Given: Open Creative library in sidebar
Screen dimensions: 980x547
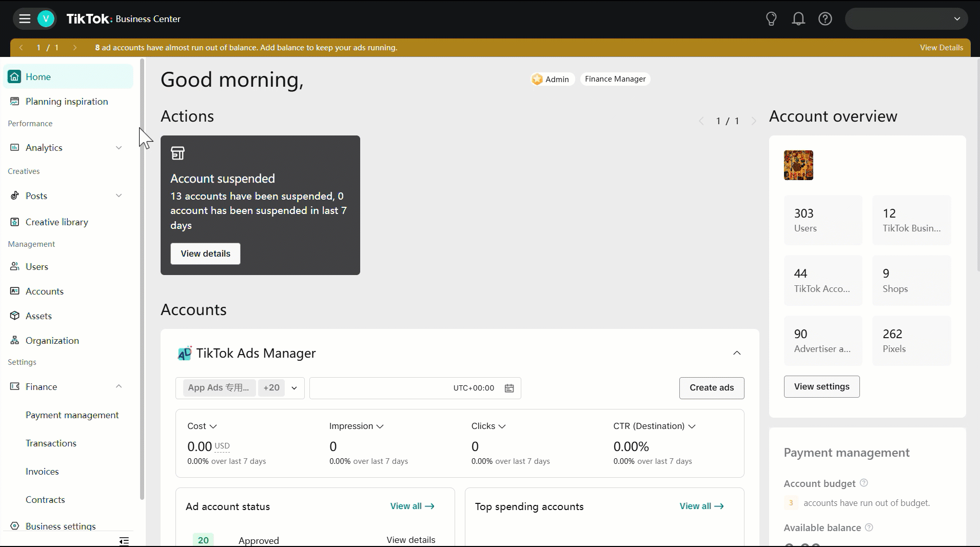Looking at the screenshot, I should click(56, 222).
